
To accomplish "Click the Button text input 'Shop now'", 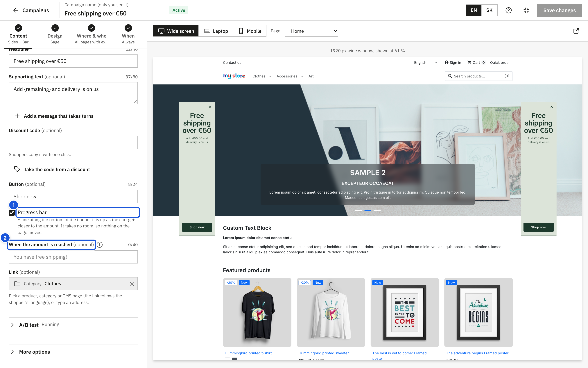I will point(73,196).
